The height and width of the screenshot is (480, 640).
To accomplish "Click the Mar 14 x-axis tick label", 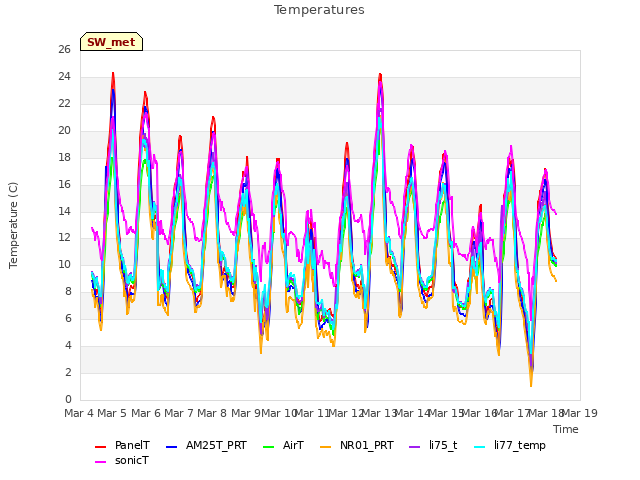I will (x=413, y=413).
